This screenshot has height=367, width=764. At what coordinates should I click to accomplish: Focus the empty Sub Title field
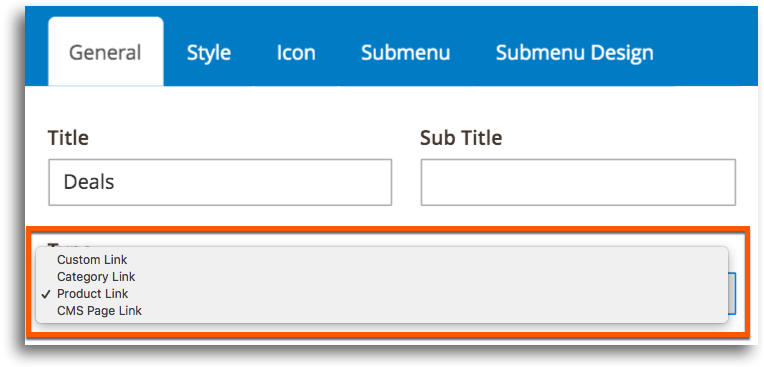click(x=578, y=182)
